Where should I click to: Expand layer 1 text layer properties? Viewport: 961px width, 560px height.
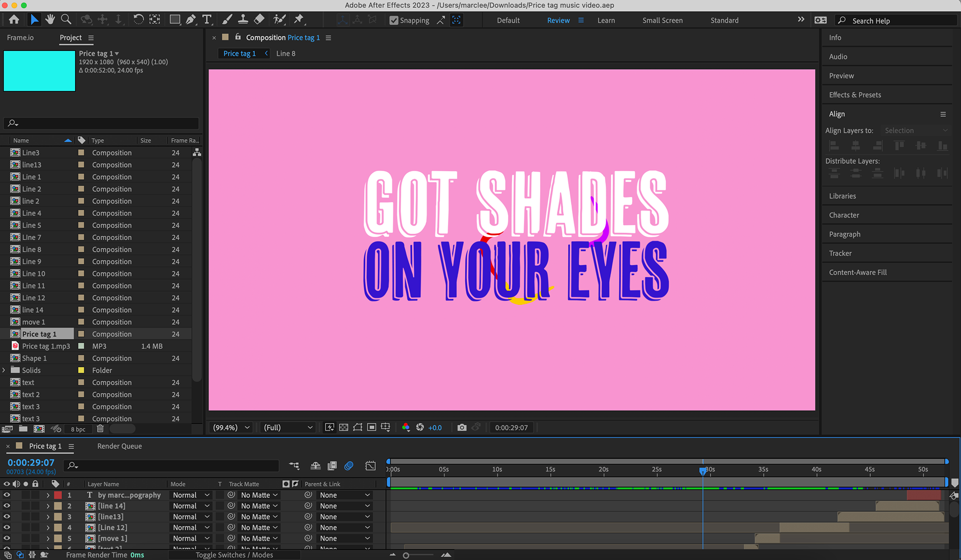click(x=48, y=495)
